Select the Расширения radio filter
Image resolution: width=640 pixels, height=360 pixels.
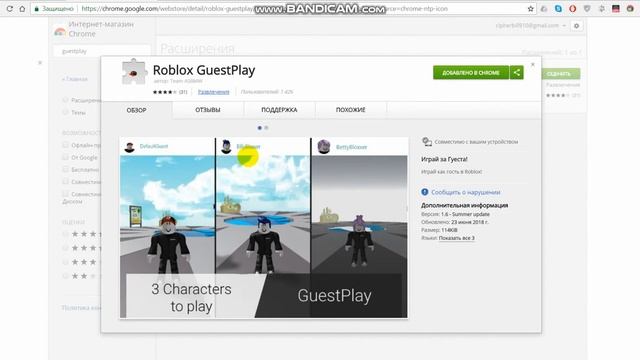(x=65, y=100)
